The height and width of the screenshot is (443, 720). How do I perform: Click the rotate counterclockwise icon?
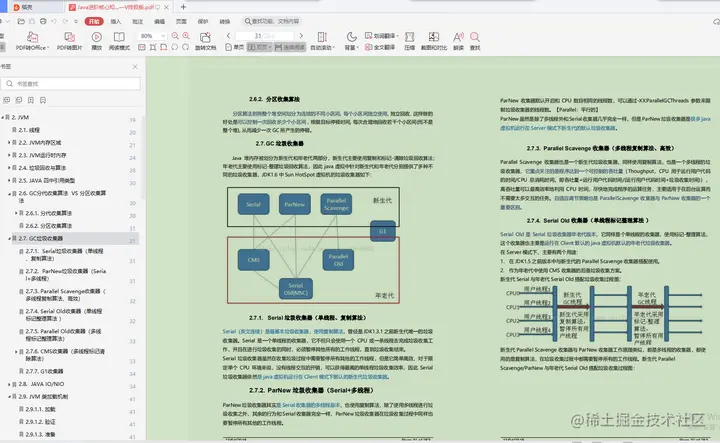click(x=174, y=47)
